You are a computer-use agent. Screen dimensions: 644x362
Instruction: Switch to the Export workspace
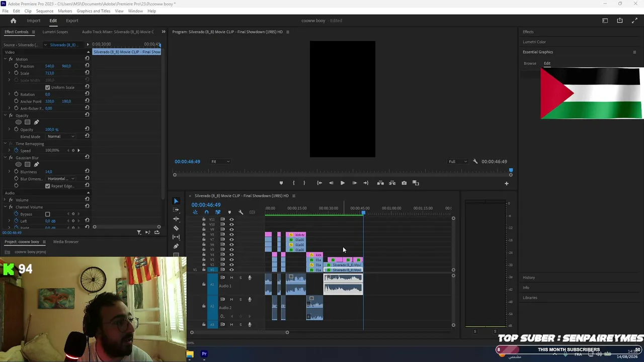(72, 21)
